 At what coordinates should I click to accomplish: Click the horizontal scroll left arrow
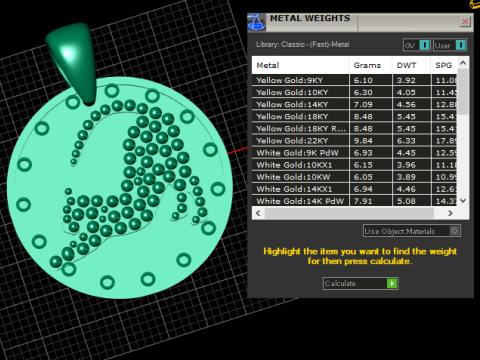[258, 213]
